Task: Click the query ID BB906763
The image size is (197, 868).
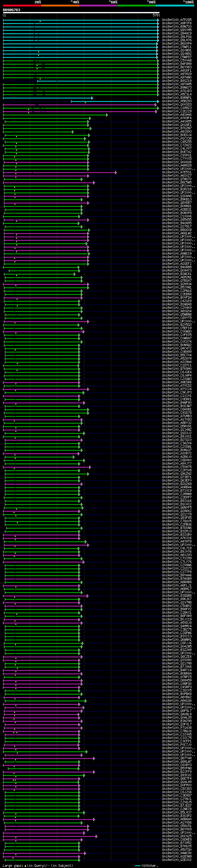Action: point(11,10)
